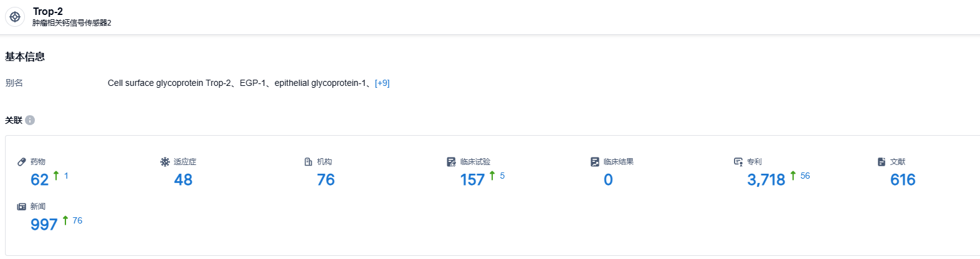This screenshot has height=259, width=980.
Task: Open the 157 clinical trials count
Action: pos(472,180)
